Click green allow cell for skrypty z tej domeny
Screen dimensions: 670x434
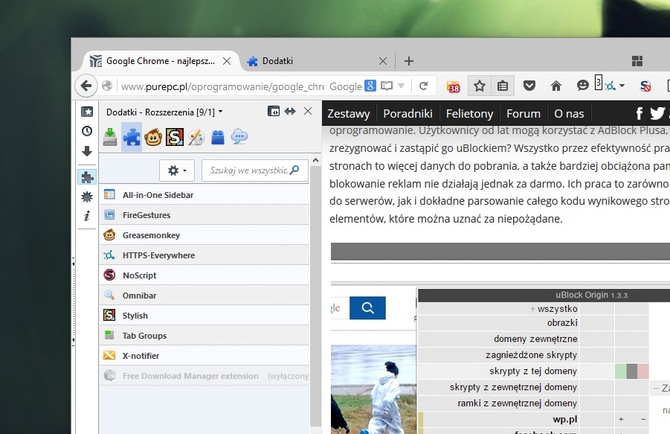tap(620, 371)
